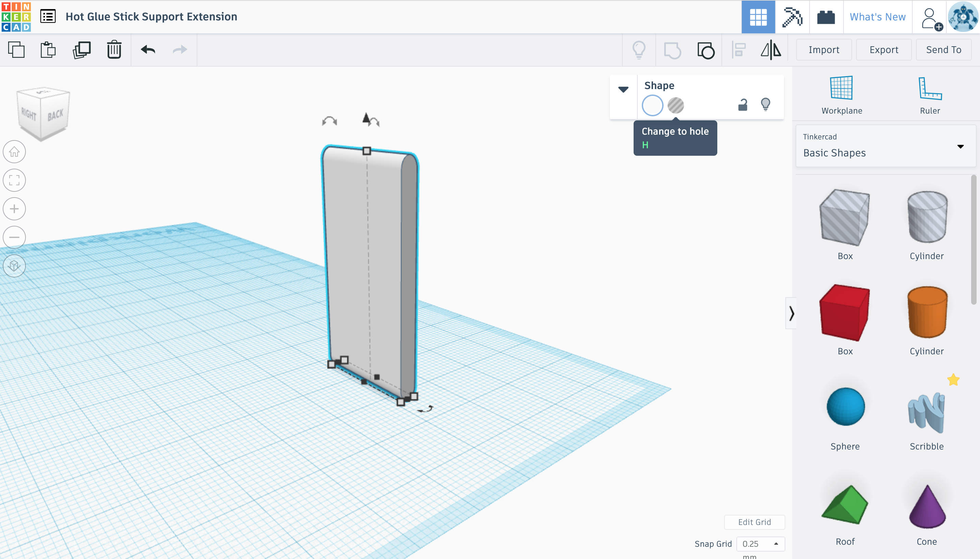
Task: Select the Ungroup icon in toolbar
Action: [706, 50]
